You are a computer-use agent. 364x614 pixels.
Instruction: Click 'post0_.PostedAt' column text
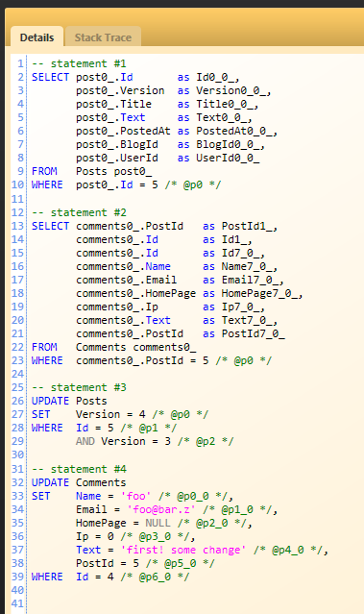pos(123,131)
